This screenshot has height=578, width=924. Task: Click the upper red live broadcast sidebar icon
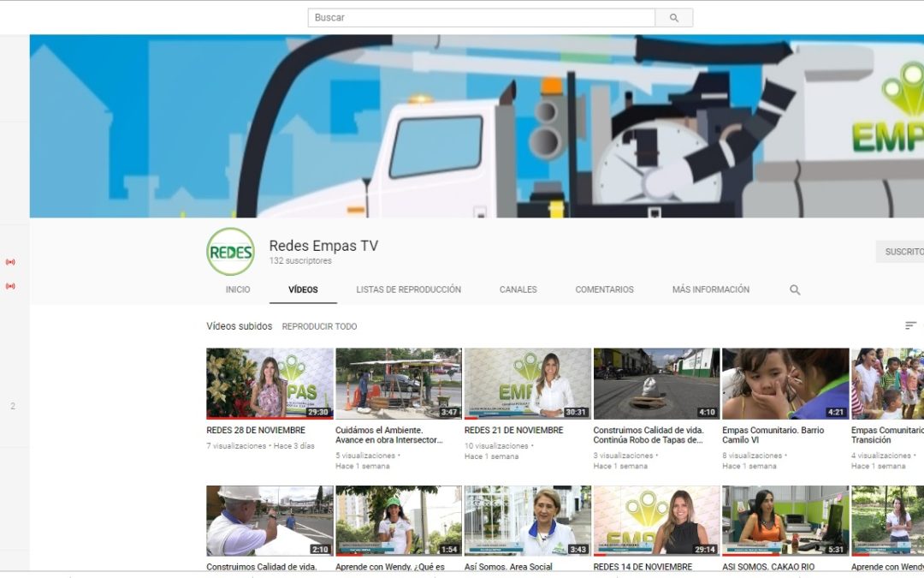pyautogui.click(x=10, y=262)
